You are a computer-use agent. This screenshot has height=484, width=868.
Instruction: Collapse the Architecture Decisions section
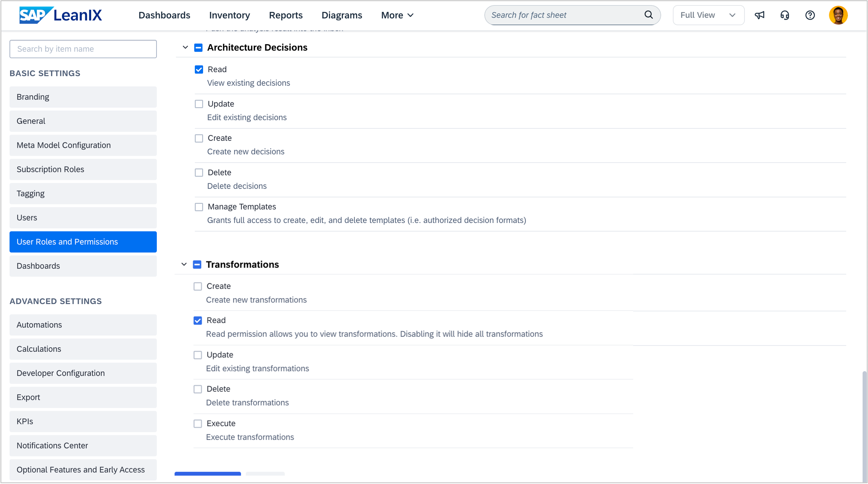coord(185,48)
